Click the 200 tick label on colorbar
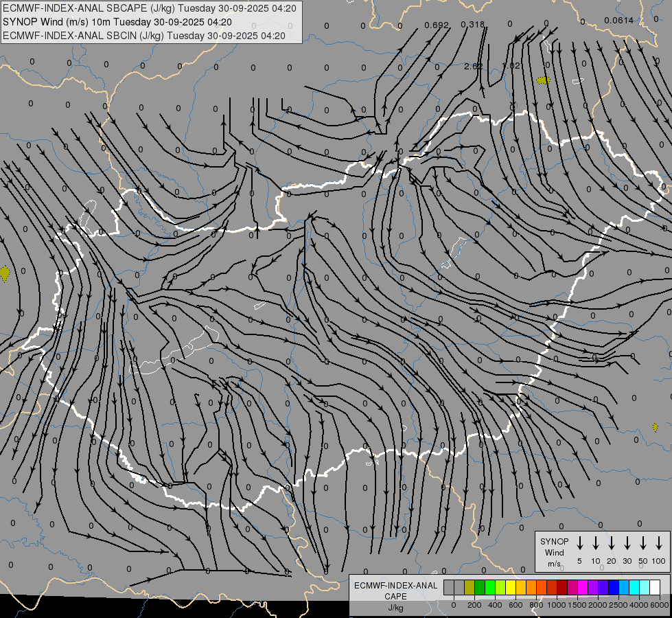The height and width of the screenshot is (618, 672). 474,605
